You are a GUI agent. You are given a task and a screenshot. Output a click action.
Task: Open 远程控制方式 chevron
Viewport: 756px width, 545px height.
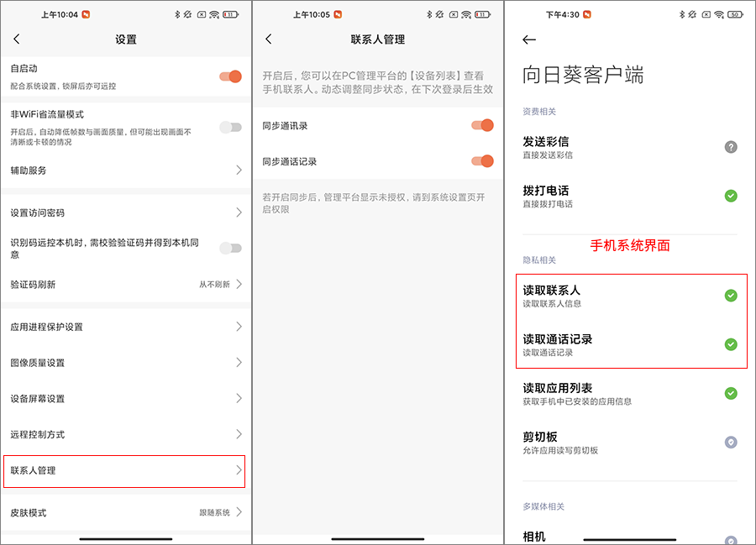pos(239,434)
